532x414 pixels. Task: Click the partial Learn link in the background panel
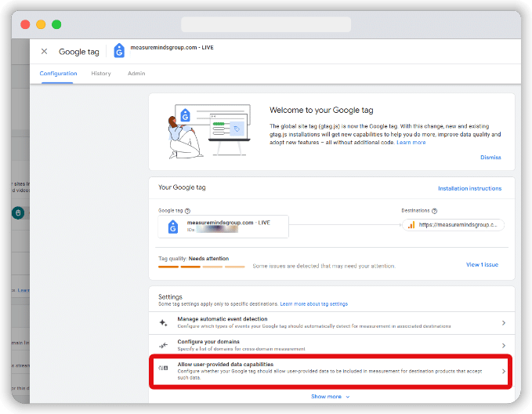(24, 290)
